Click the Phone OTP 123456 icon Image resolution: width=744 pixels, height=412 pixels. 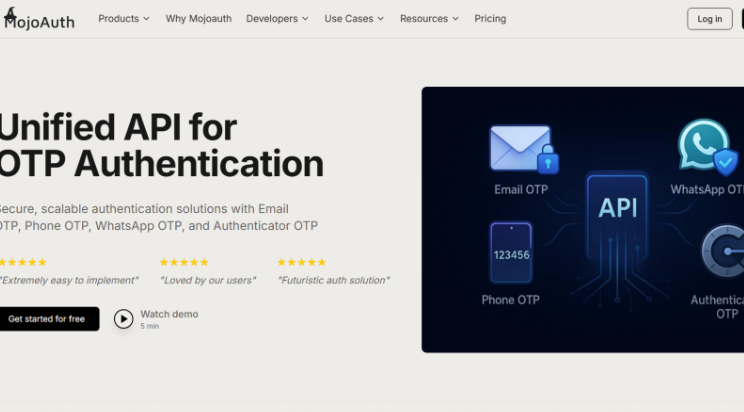click(511, 253)
